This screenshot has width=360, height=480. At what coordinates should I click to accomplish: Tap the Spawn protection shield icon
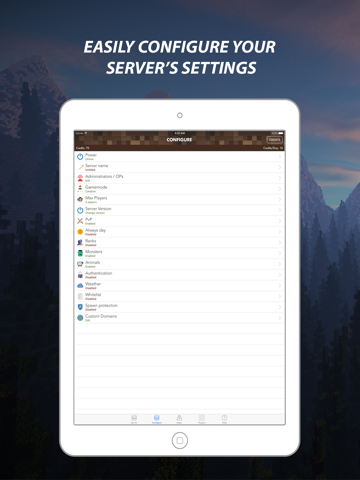pos(80,307)
